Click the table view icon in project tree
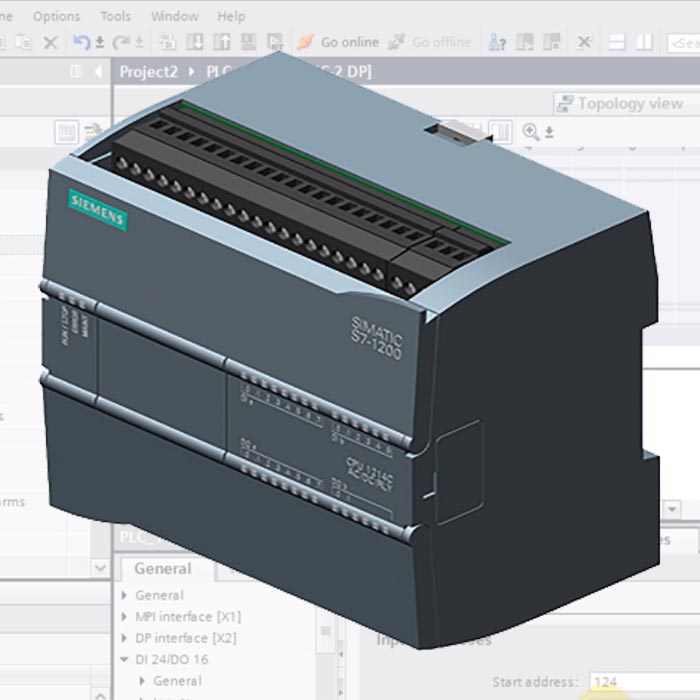This screenshot has width=700, height=700. (67, 132)
